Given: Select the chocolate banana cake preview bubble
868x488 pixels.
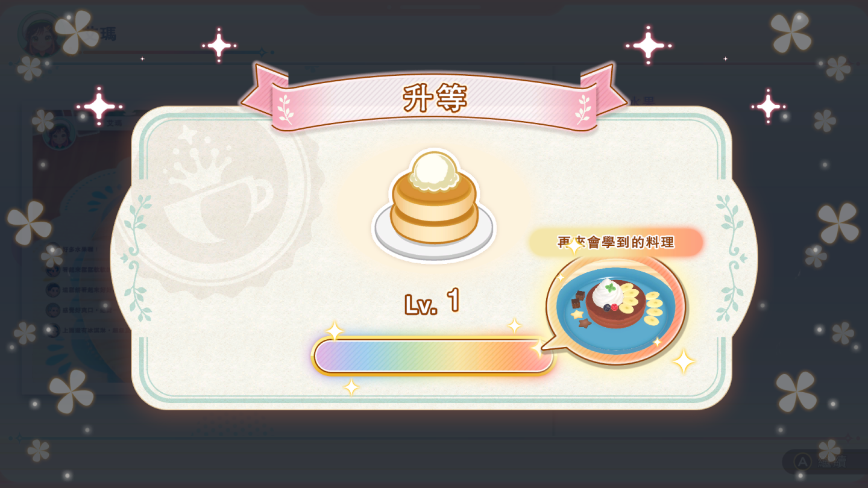Looking at the screenshot, I should tap(615, 308).
